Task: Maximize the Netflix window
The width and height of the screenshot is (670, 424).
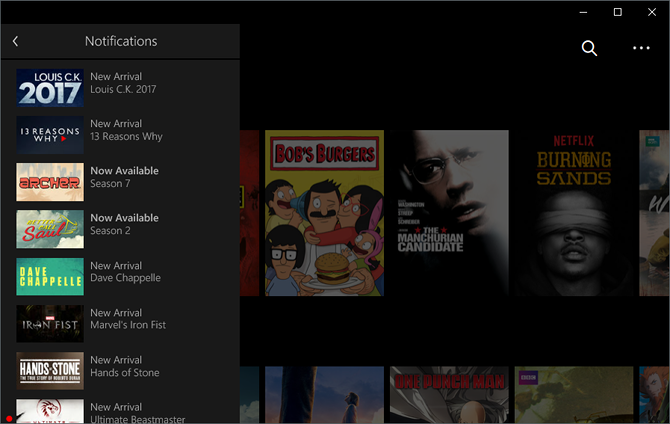Action: click(617, 12)
